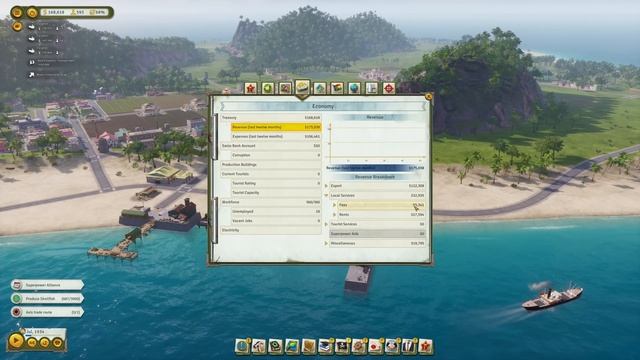Open the green smiley Happiness almanac tab
The height and width of the screenshot is (360, 640).
coord(268,88)
